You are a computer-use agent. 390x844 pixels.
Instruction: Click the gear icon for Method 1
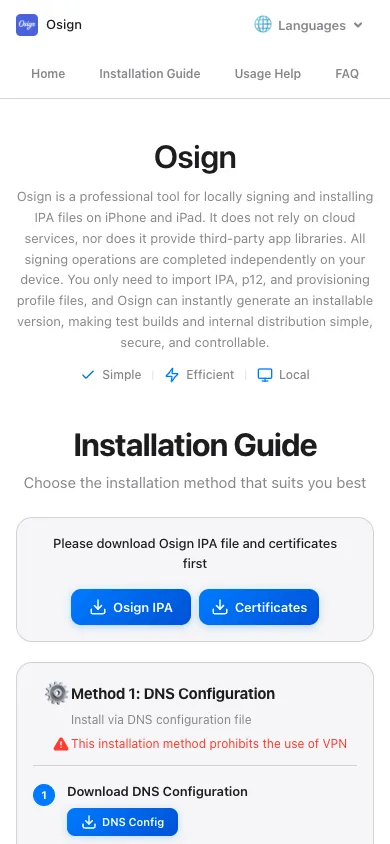tap(56, 693)
